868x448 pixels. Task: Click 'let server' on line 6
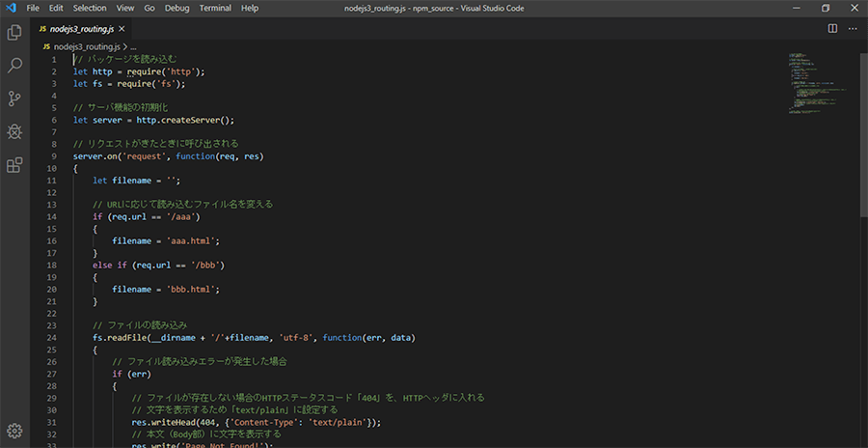pos(97,121)
